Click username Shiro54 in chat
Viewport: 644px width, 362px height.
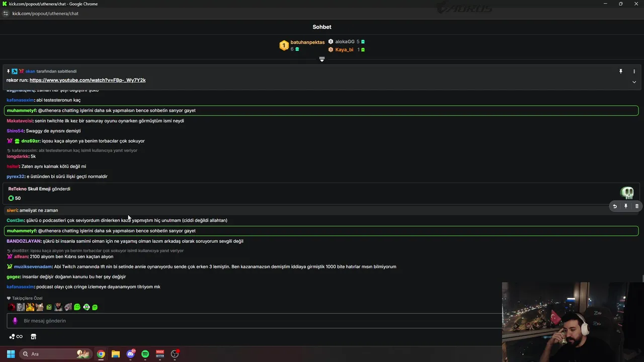click(15, 131)
